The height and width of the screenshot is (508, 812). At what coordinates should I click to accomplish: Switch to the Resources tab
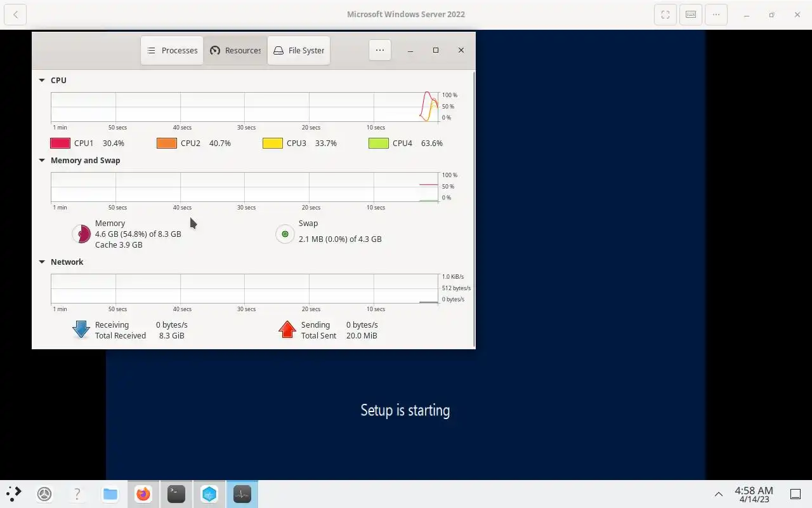235,50
